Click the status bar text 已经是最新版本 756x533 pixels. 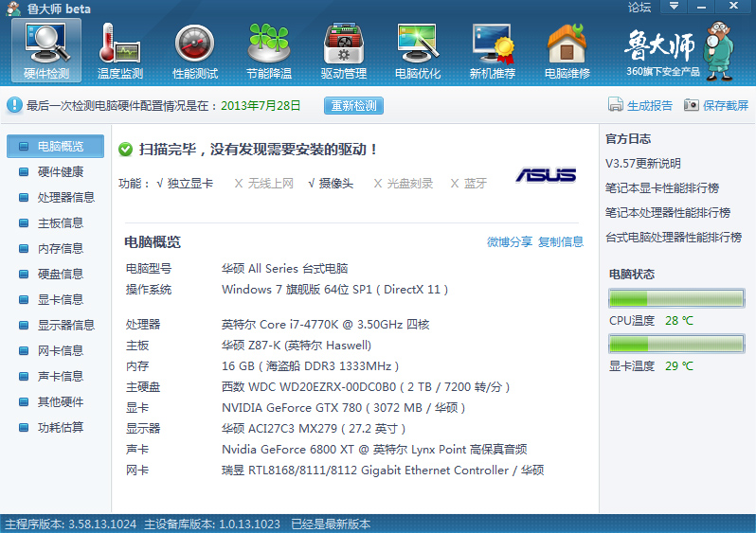[x=331, y=524]
